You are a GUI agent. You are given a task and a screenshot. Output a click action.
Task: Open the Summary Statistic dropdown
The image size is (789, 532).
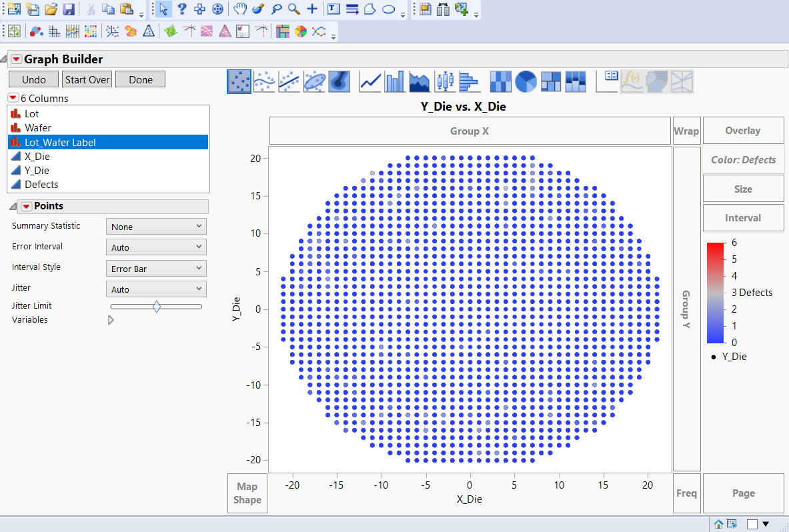pyautogui.click(x=155, y=226)
